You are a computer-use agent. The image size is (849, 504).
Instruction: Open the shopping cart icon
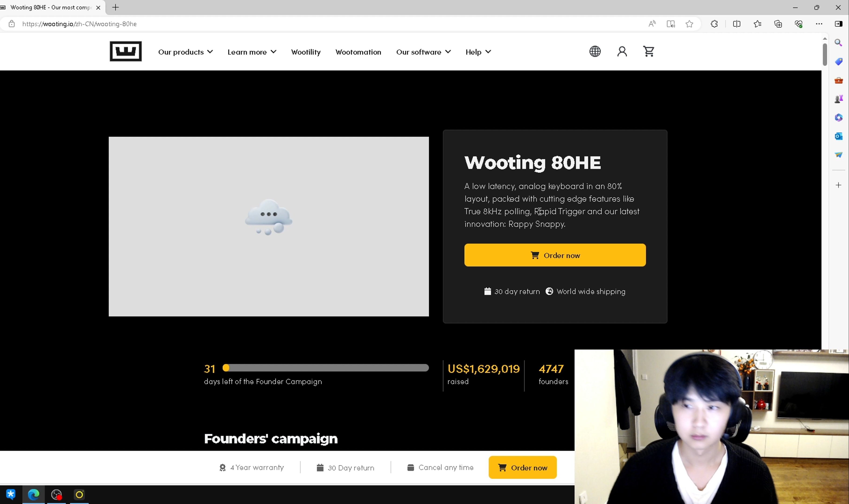649,51
